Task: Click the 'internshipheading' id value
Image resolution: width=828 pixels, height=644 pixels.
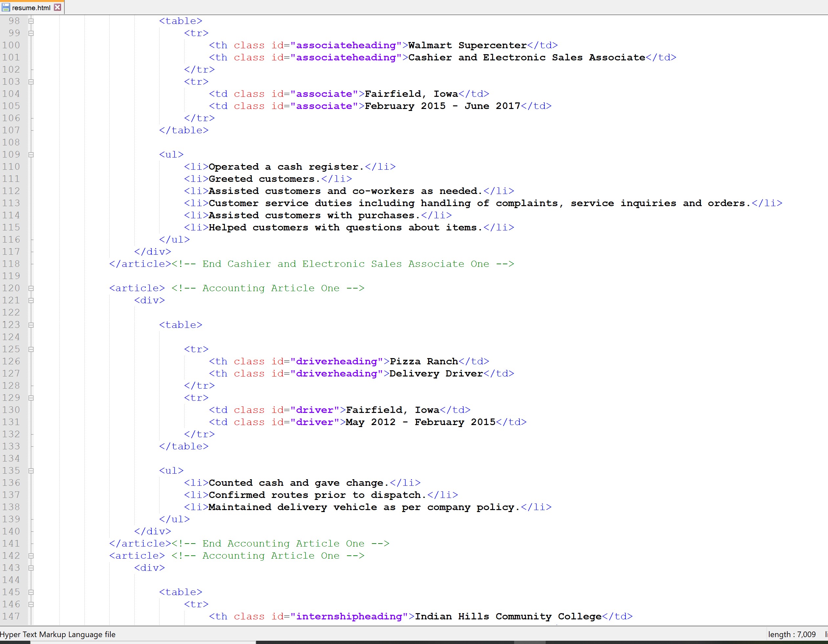Action: point(349,617)
